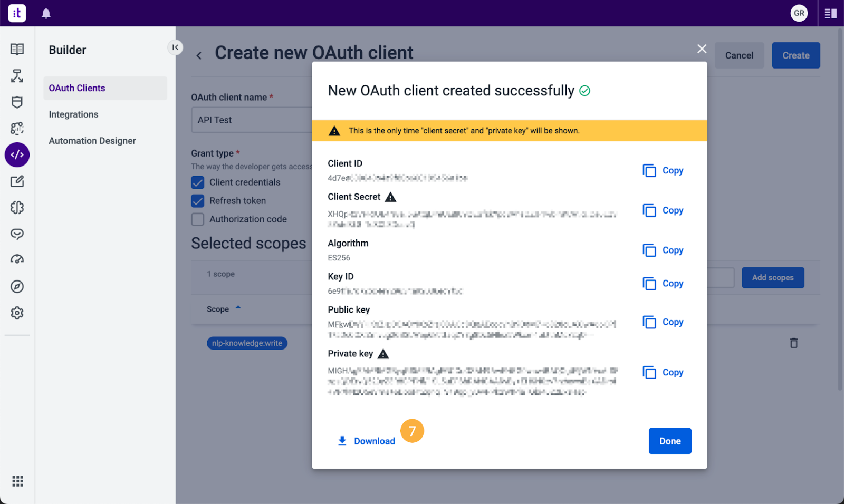The width and height of the screenshot is (844, 504).
Task: Open the settings gear in sidebar
Action: [x=17, y=313]
